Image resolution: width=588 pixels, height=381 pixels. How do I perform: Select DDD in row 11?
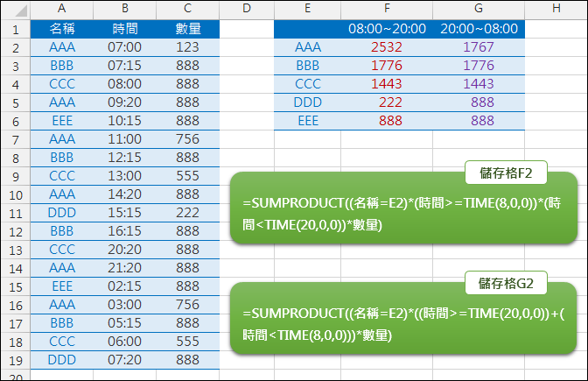[x=62, y=213]
